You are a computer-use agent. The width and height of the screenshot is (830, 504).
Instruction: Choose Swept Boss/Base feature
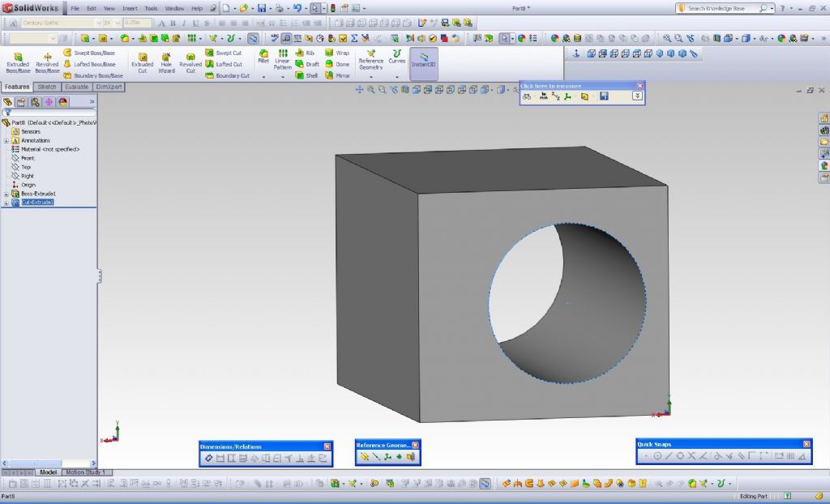89,53
